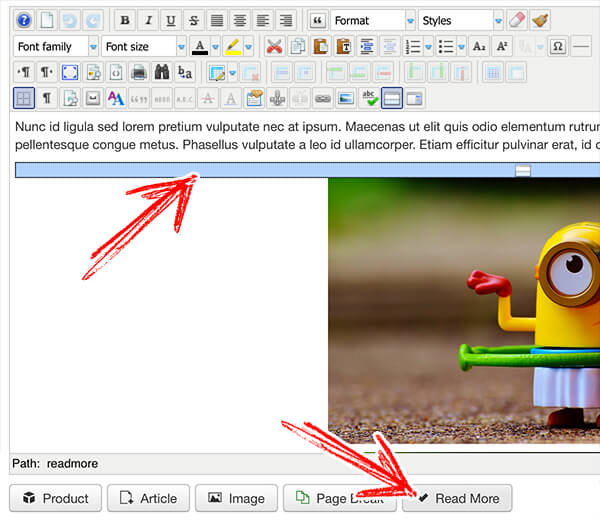Screen dimensions: 600x520
Task: Toggle strikethrough formatting
Action: coord(194,20)
